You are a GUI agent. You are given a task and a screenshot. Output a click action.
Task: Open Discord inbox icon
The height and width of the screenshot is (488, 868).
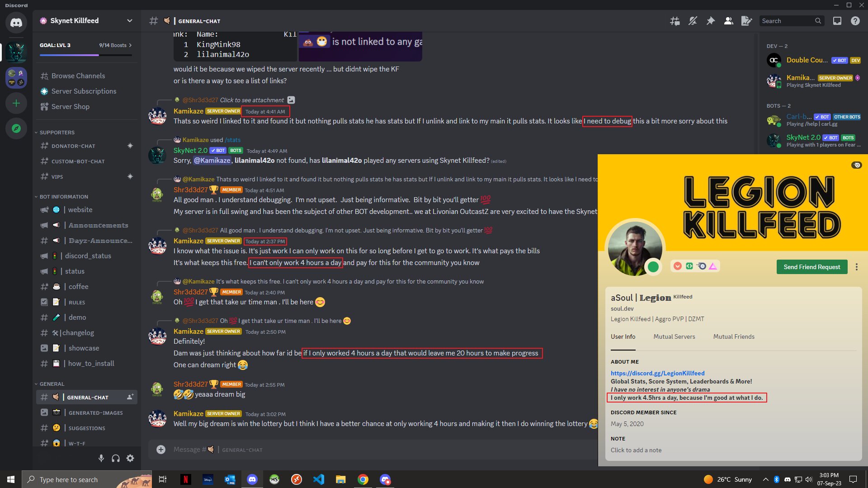[x=837, y=21]
